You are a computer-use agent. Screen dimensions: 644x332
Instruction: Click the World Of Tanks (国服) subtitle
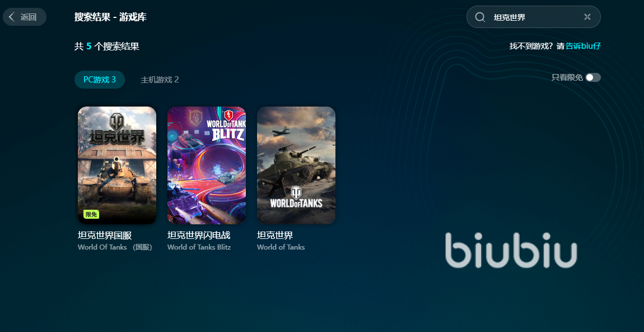pos(115,247)
